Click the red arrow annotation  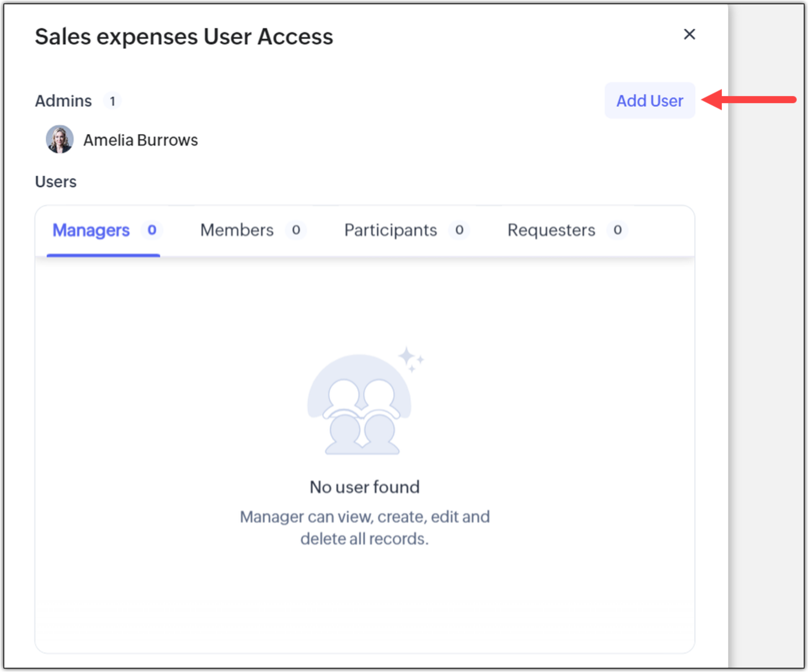(x=748, y=100)
